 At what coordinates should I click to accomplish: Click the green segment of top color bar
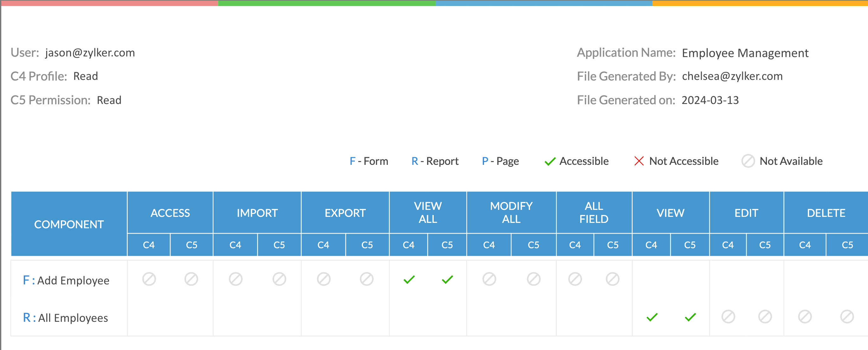click(x=327, y=3)
